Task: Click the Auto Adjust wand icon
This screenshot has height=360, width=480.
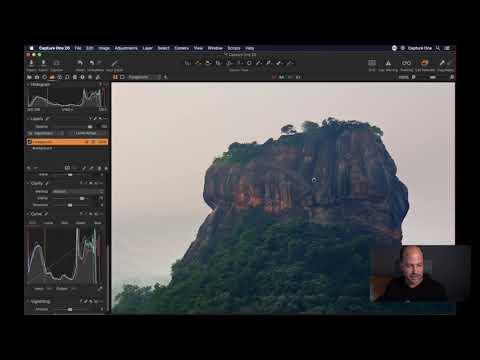Action: tap(115, 63)
